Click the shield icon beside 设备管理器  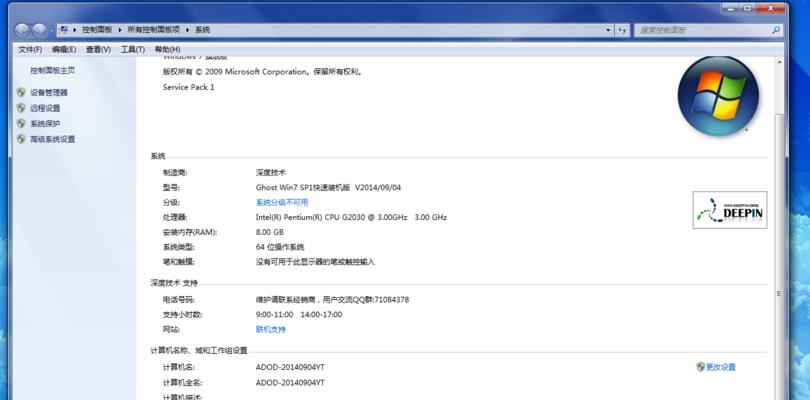(21, 93)
